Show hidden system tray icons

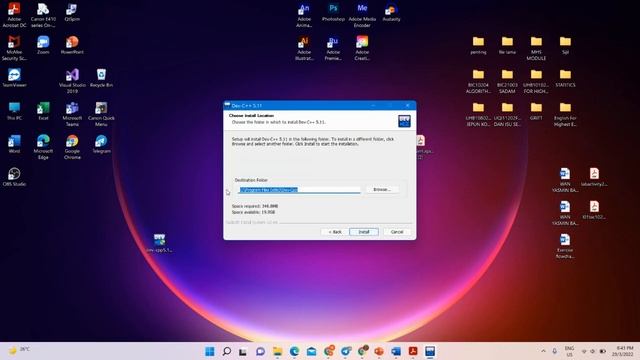coord(543,351)
